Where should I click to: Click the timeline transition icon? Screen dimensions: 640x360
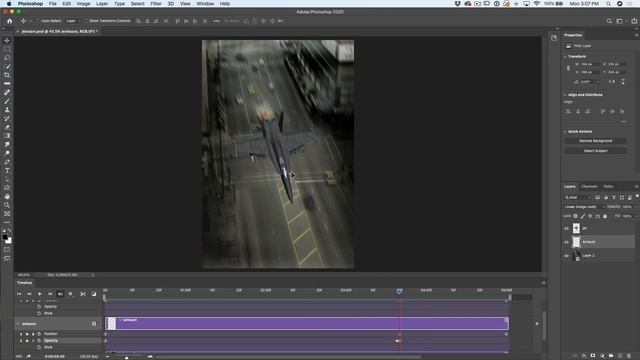pos(94,294)
